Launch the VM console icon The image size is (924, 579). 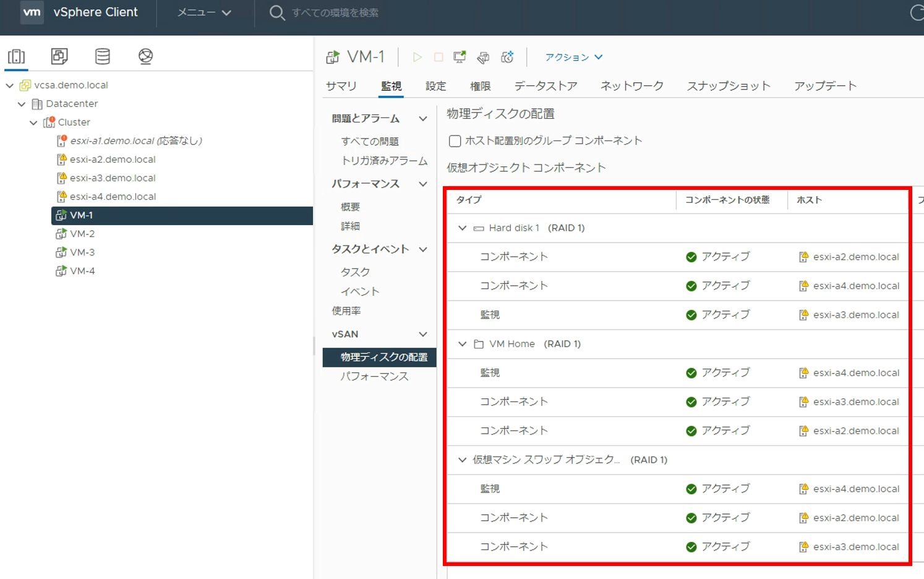460,57
